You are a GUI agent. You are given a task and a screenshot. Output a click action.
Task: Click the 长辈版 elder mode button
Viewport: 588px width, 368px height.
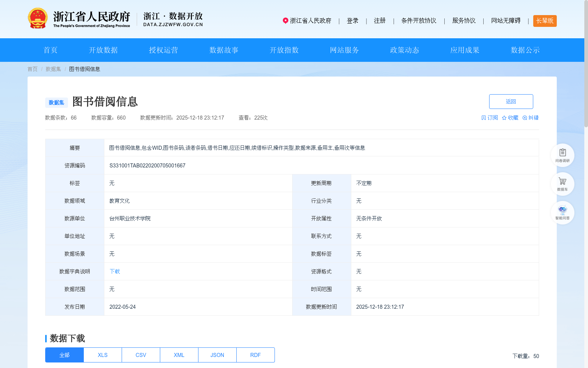coord(545,21)
